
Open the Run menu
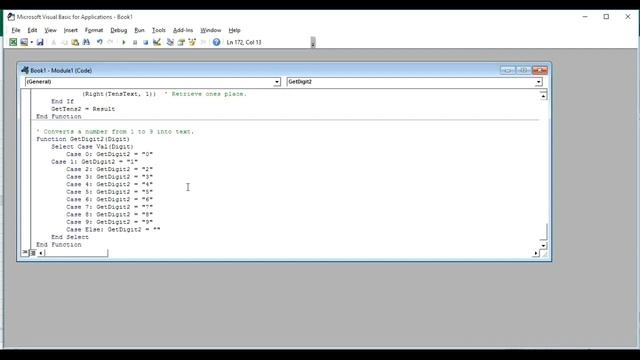[139, 30]
